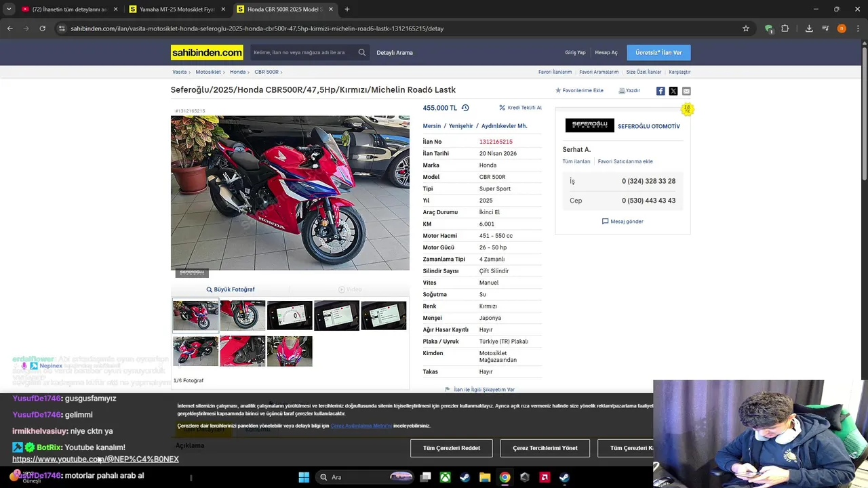Open Karşılaştır menu item

(679, 72)
